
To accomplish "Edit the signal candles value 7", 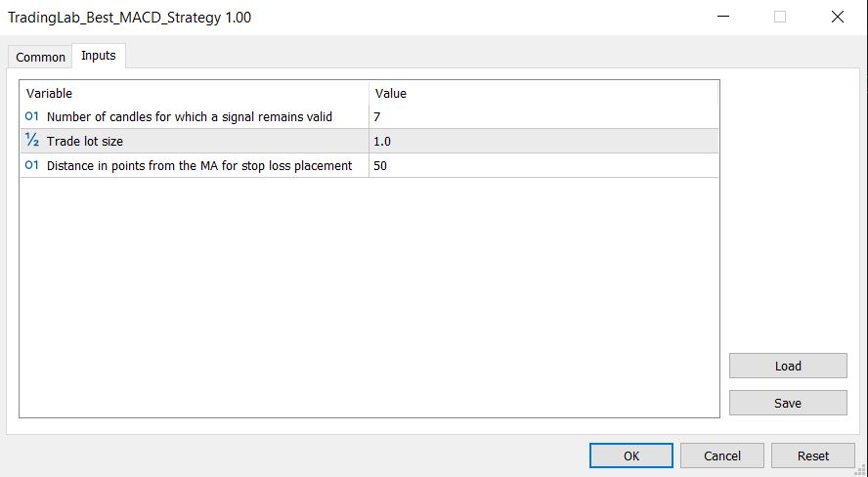I will tap(542, 117).
